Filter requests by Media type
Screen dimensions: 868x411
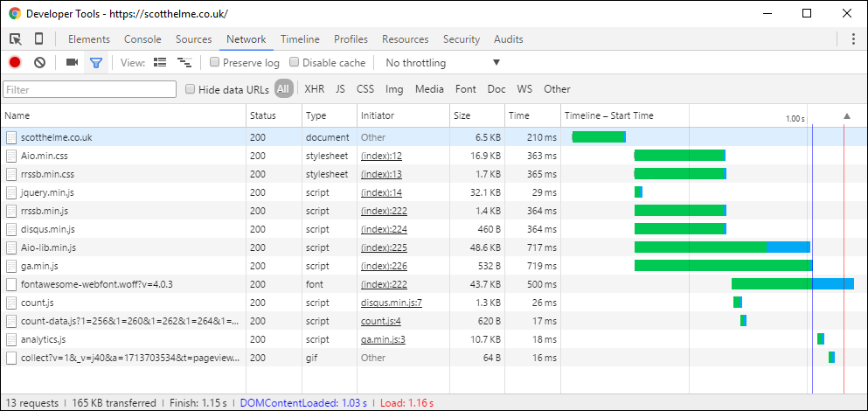pos(429,89)
